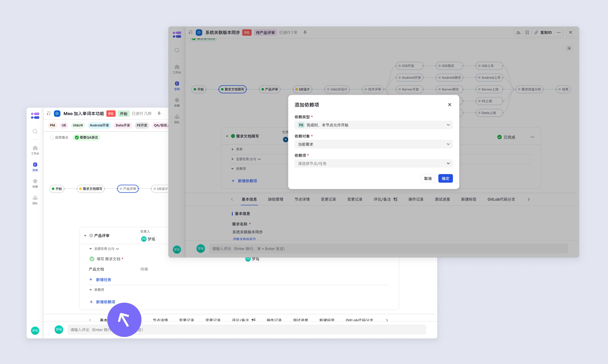Select the 产品评审 node in the back window workflow
608x364 pixels.
pos(128,189)
